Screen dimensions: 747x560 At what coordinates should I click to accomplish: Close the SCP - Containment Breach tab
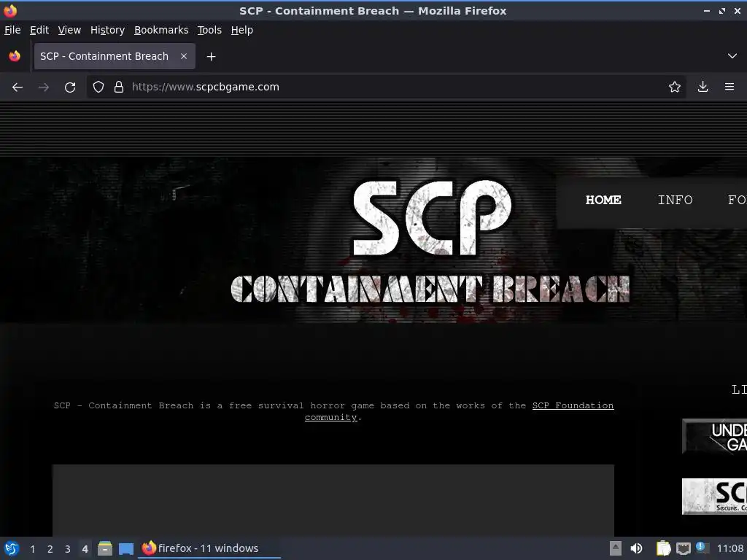pyautogui.click(x=184, y=56)
